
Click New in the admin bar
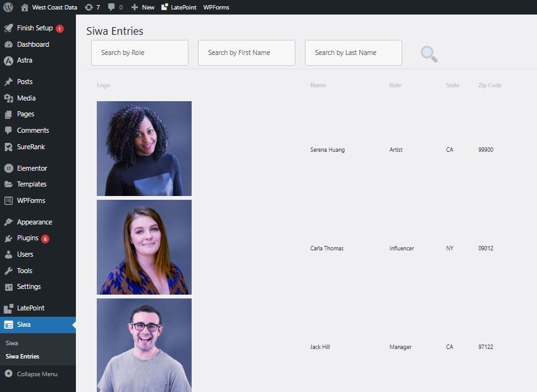click(148, 7)
